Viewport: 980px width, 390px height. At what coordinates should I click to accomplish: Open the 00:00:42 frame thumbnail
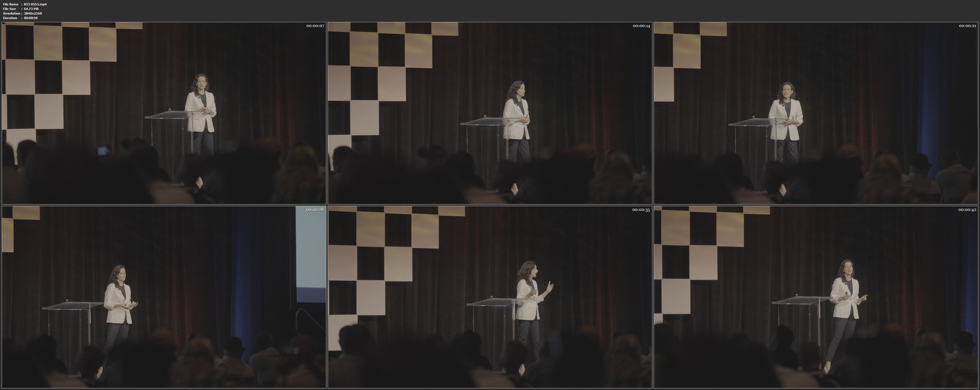coord(816,297)
